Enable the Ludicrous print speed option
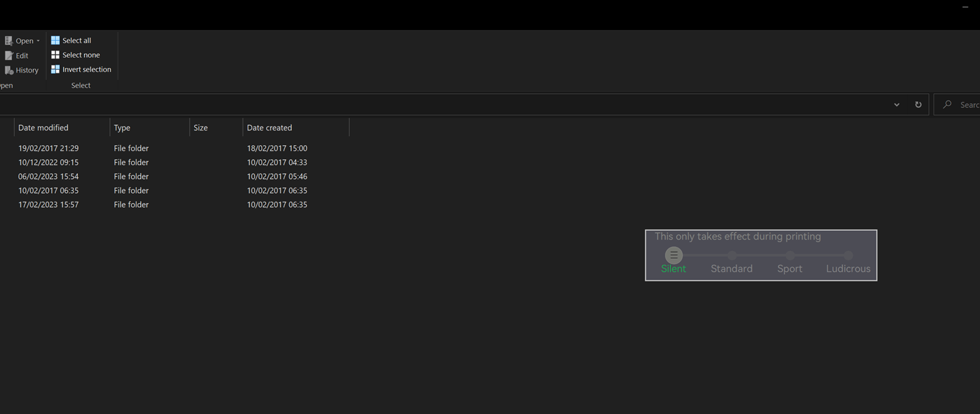 848,255
